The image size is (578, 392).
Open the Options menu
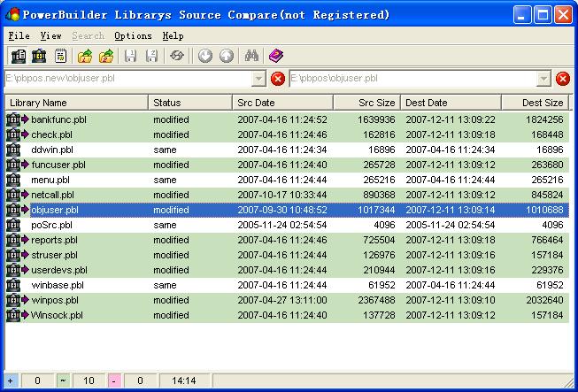tap(133, 36)
